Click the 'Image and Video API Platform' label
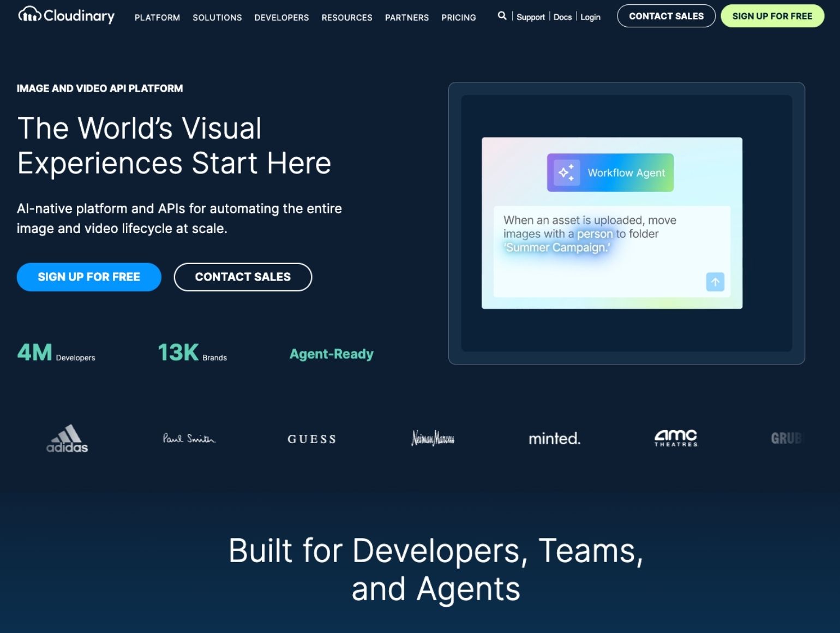 coord(100,88)
